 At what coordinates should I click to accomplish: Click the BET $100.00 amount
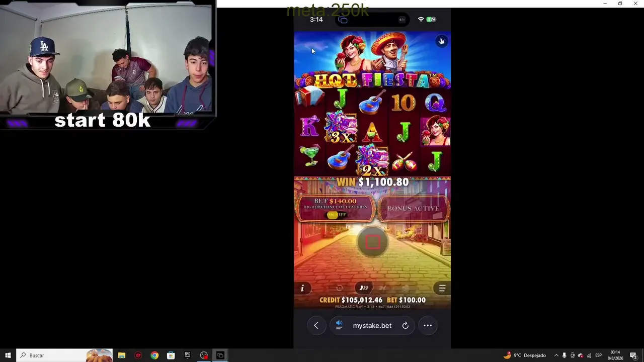click(x=406, y=300)
